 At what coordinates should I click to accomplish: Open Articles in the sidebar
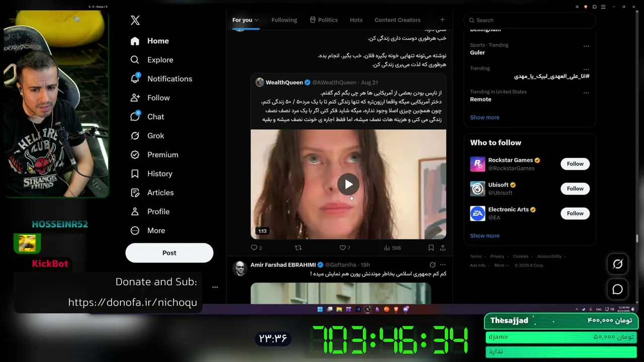(152, 193)
